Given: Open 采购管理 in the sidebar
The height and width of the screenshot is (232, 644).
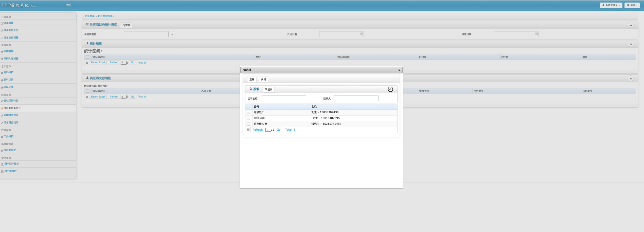Looking at the screenshot, I should point(9,51).
